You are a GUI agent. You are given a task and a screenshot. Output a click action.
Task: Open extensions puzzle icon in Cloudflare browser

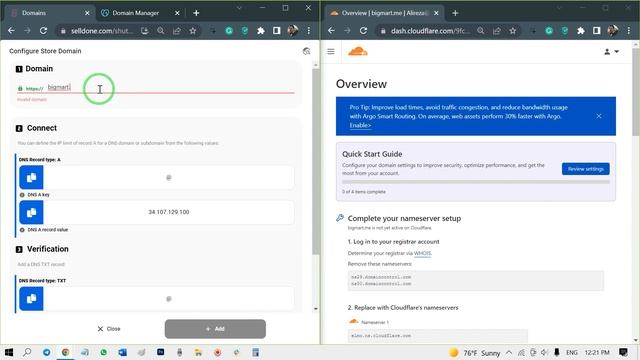[580, 31]
